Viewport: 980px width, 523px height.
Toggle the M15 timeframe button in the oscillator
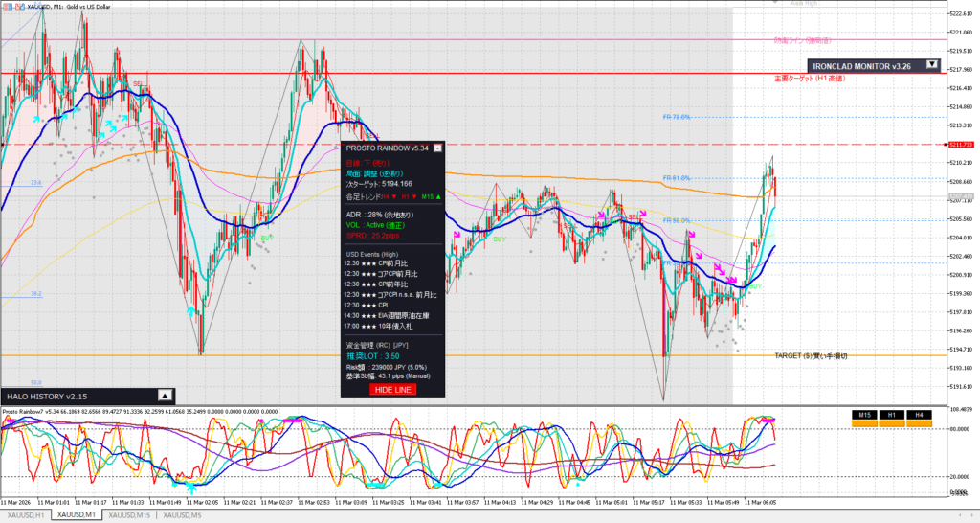pos(864,414)
